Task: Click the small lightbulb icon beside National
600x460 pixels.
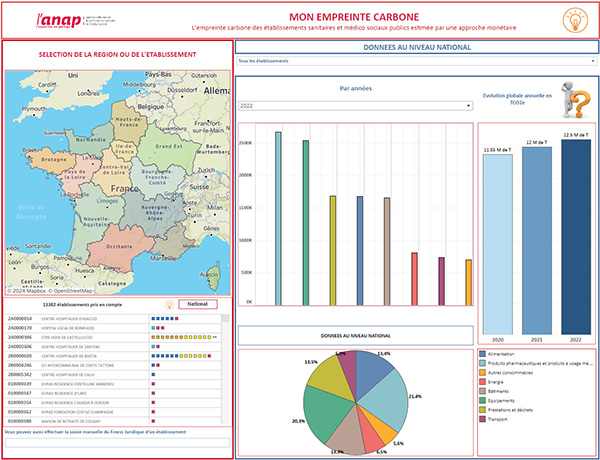Action: coord(170,305)
